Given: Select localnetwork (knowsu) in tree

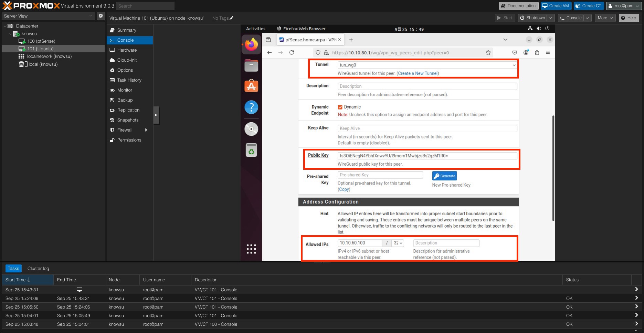Looking at the screenshot, I should tap(49, 56).
